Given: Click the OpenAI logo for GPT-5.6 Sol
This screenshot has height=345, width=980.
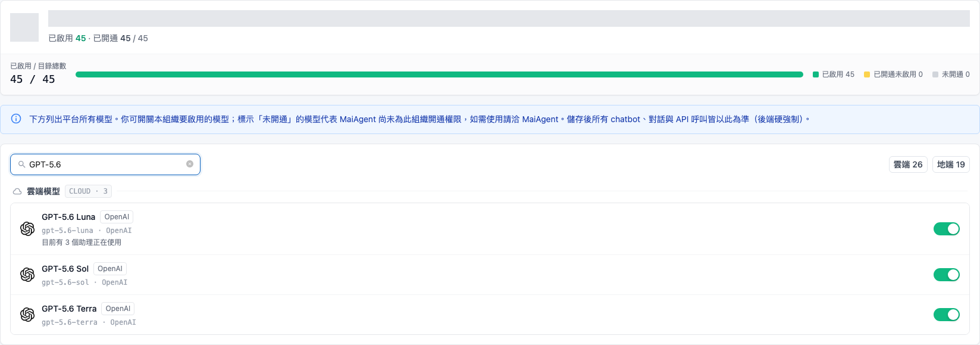Looking at the screenshot, I should pyautogui.click(x=27, y=274).
